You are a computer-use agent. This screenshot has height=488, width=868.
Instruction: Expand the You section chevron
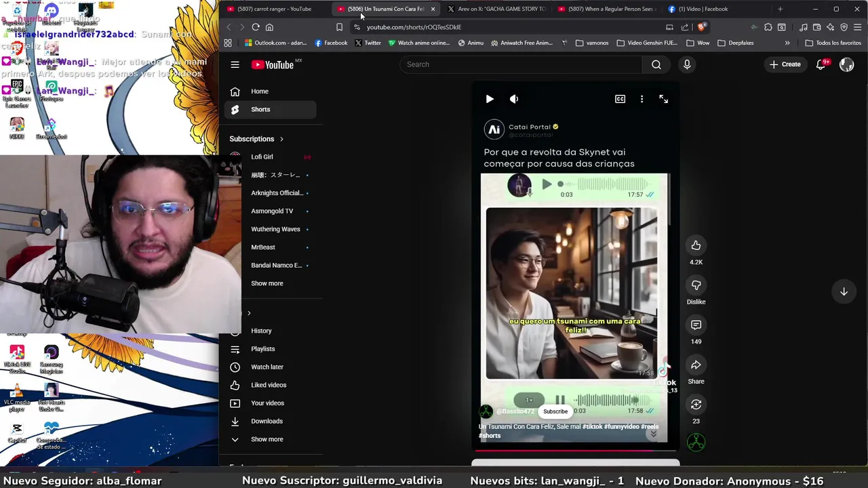pos(249,313)
